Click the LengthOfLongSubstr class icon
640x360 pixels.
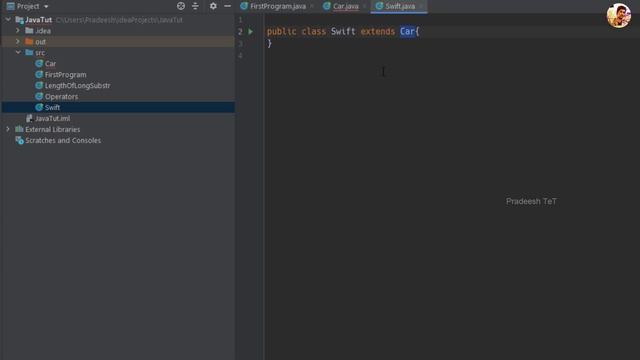point(39,86)
